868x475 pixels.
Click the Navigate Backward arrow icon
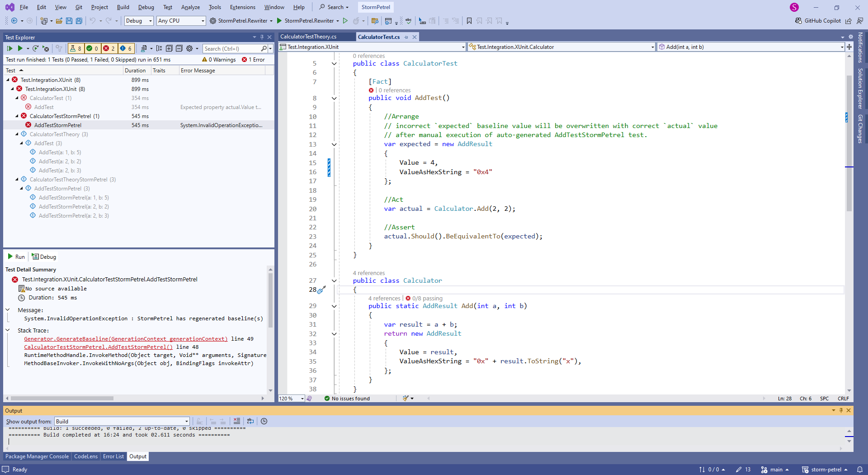click(14, 21)
